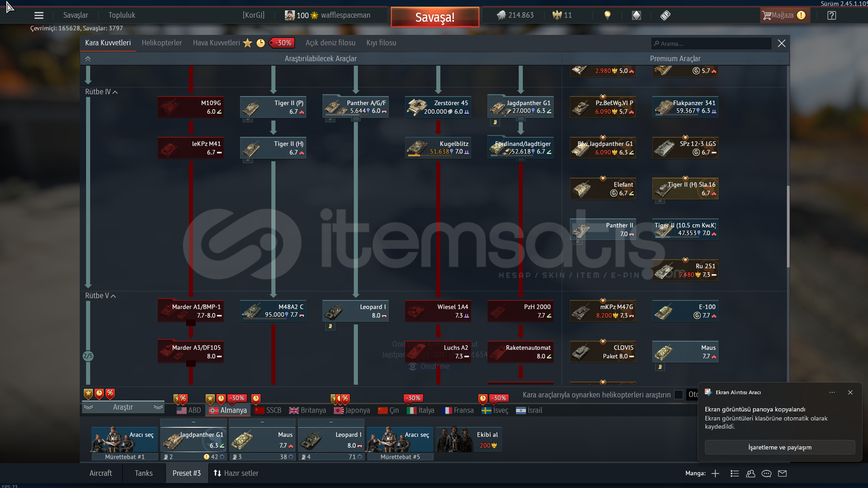Screen dimensions: 868x488
Task: Open the Savaşlar menu
Action: (x=76, y=15)
